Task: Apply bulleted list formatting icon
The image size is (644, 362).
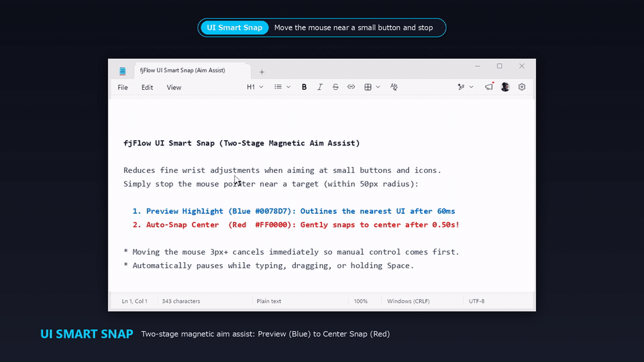Action: (278, 87)
